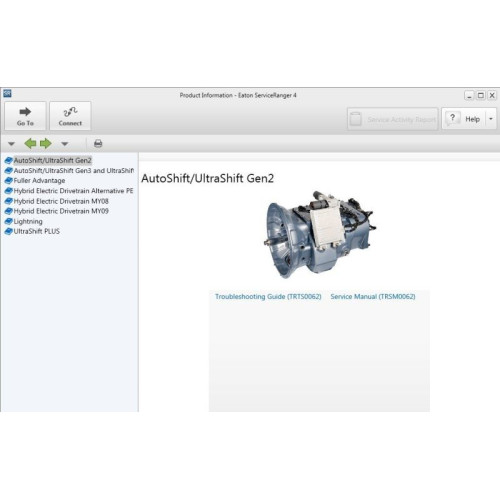Maximize the ServiceRanger window
The image size is (500, 500).
481,96
